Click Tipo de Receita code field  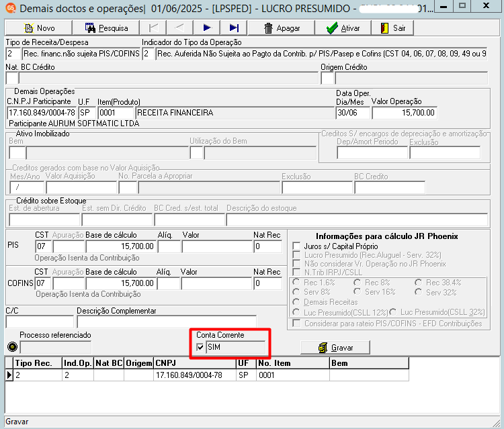(x=13, y=54)
